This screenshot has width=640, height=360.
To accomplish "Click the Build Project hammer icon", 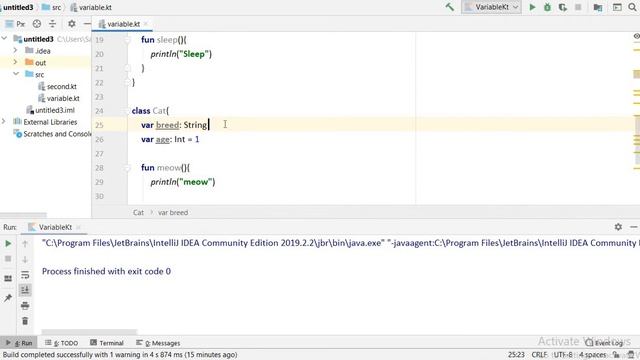I will pos(450,7).
